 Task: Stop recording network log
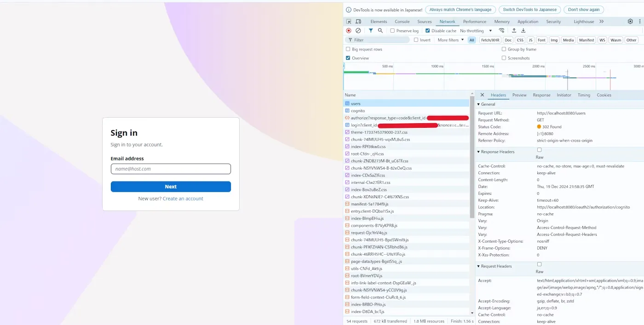[349, 31]
